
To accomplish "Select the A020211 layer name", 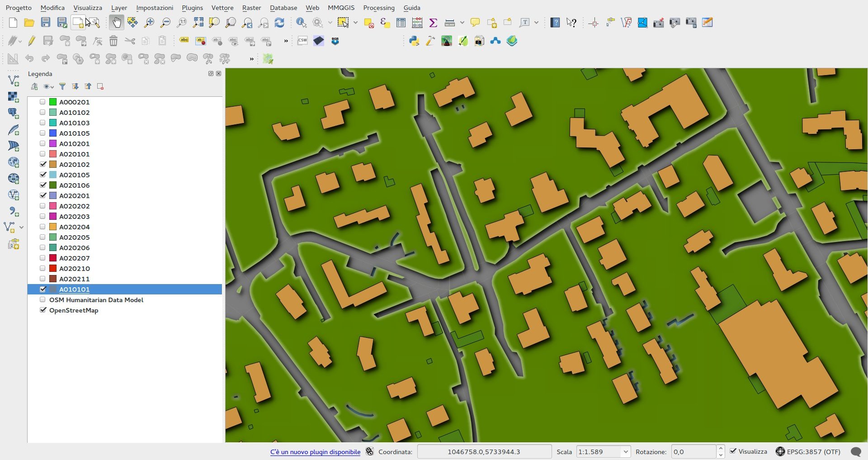I will (74, 279).
